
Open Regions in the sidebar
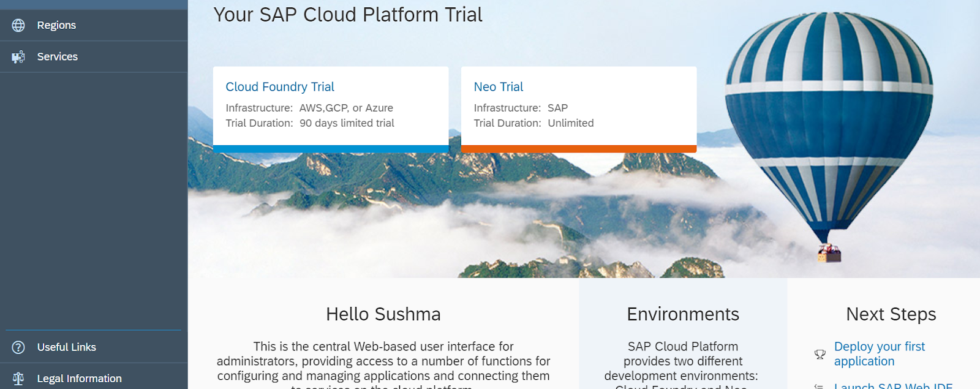coord(94,25)
